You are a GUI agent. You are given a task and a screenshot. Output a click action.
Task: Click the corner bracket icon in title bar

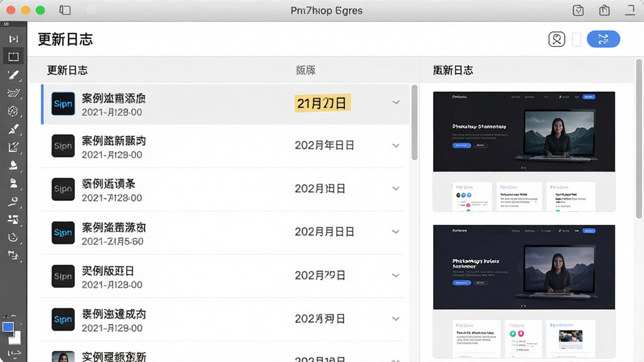pyautogui.click(x=630, y=10)
